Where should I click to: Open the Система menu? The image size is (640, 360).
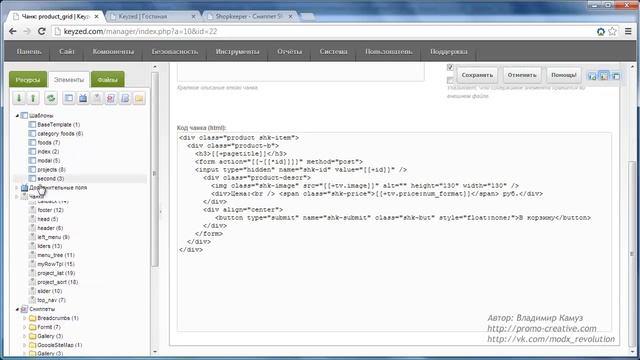tap(333, 51)
